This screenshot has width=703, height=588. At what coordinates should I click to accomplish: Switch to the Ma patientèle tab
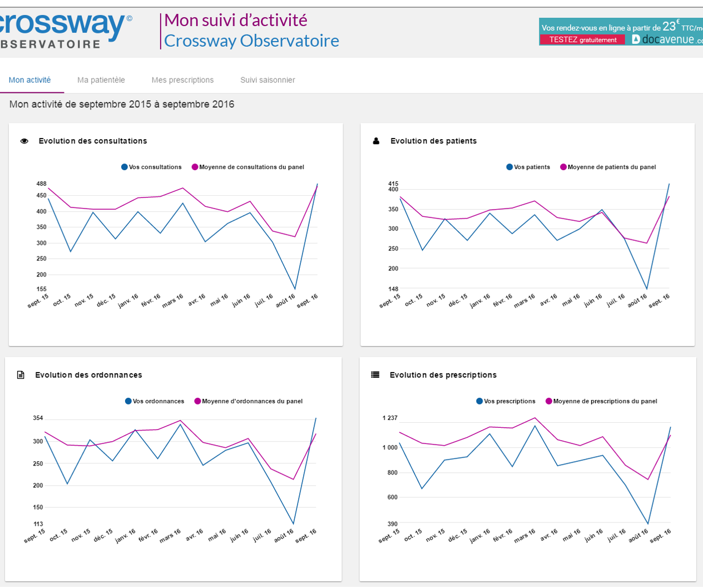pos(101,80)
